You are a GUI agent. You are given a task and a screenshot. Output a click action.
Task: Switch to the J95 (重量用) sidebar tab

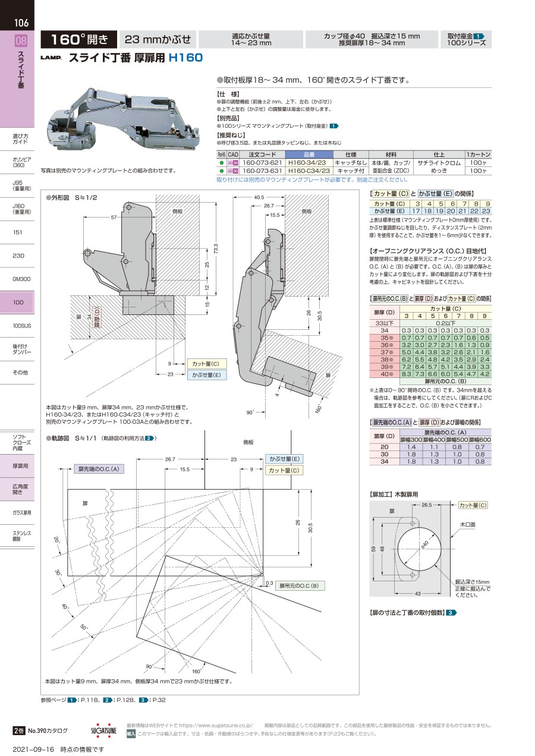[20, 186]
